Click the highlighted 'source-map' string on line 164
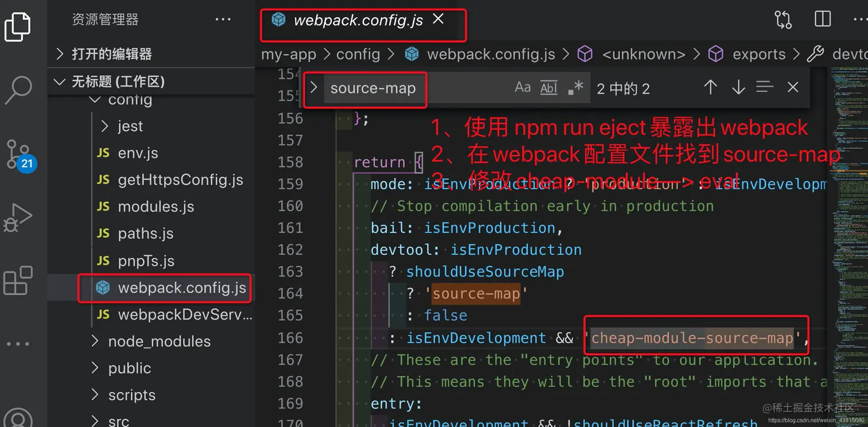Viewport: 868px width, 427px height. click(x=476, y=293)
